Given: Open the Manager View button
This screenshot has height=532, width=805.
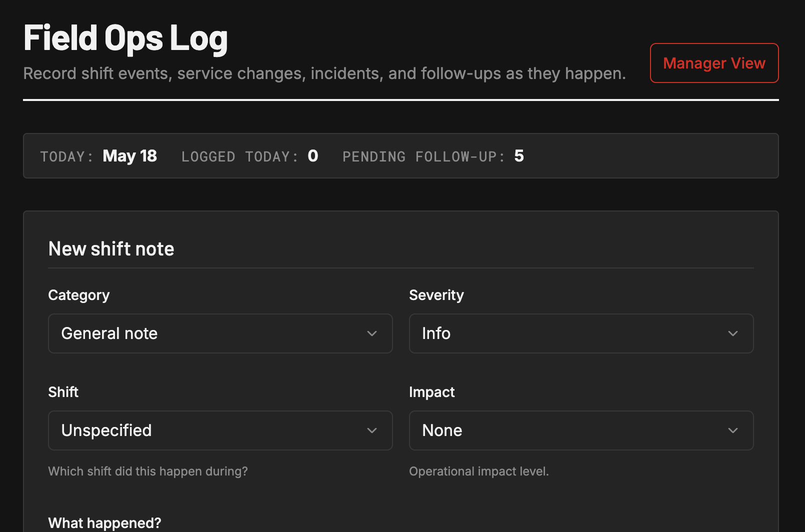Looking at the screenshot, I should (x=714, y=63).
